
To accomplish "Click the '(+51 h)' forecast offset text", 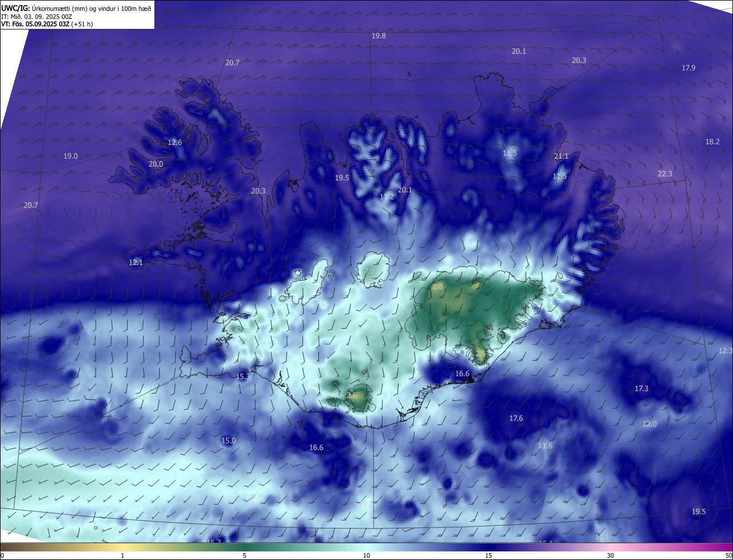I will 82,24.
